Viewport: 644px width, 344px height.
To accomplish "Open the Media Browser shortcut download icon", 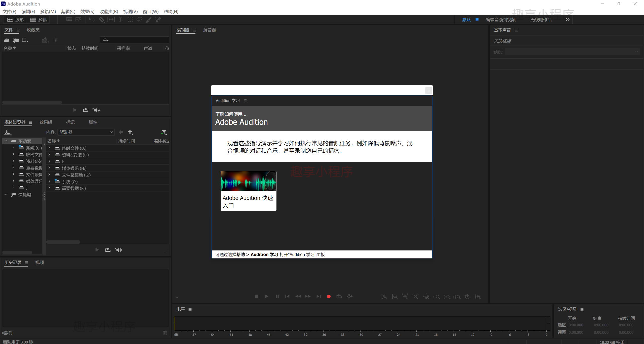I will [x=8, y=132].
